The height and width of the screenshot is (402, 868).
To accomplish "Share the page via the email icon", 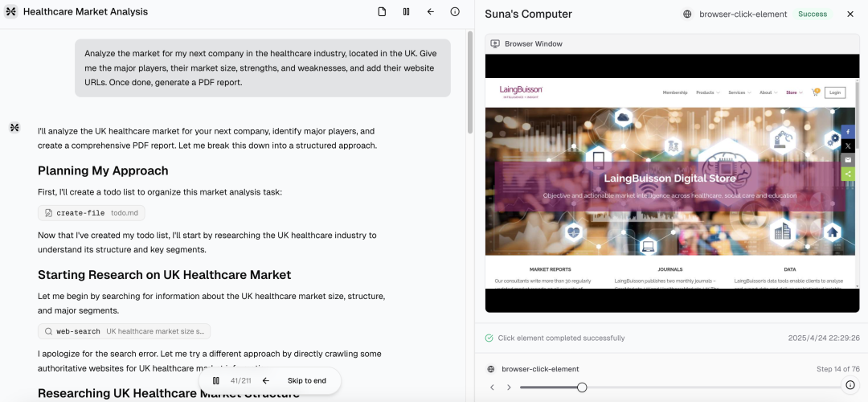I will point(848,159).
